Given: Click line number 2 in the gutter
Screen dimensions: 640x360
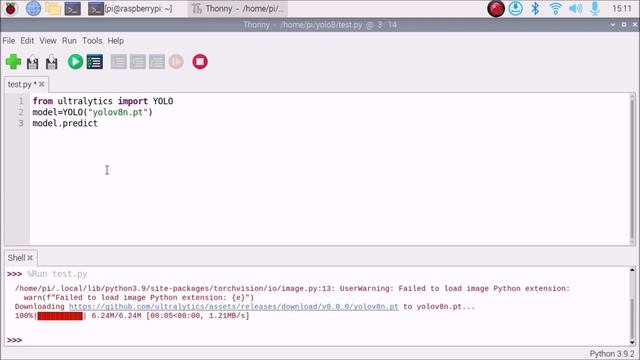Looking at the screenshot, I should click(x=21, y=112).
